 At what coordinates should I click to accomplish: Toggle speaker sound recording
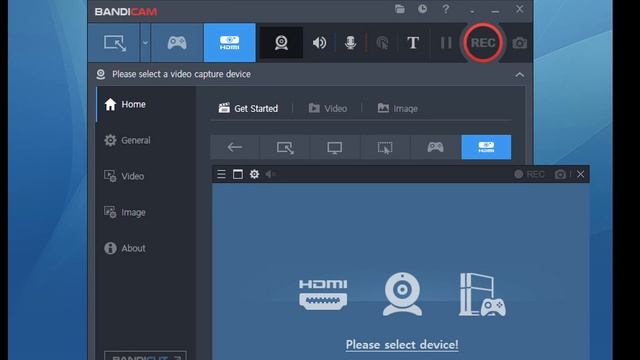point(319,43)
